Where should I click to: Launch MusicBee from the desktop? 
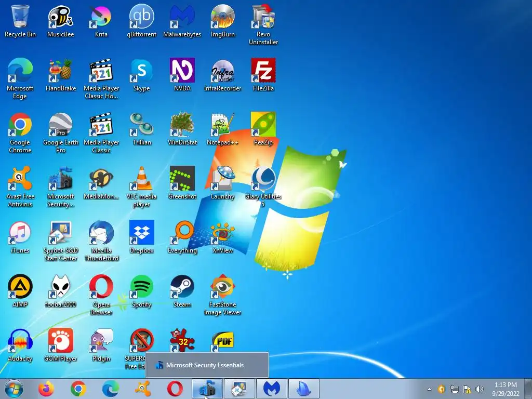click(x=61, y=21)
